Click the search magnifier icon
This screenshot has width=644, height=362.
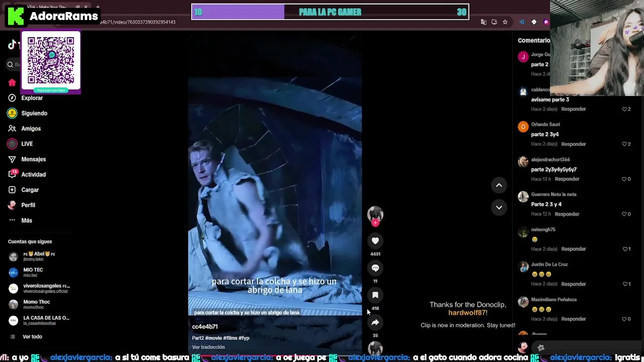point(10,64)
